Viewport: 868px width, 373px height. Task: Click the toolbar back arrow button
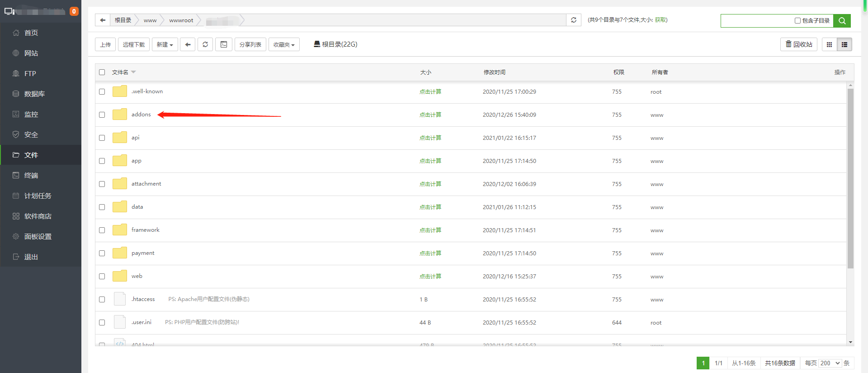188,44
